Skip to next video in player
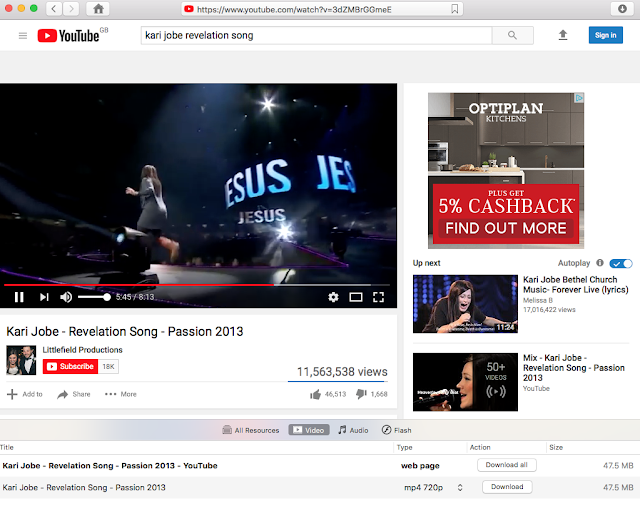640x506 pixels. coord(44,297)
